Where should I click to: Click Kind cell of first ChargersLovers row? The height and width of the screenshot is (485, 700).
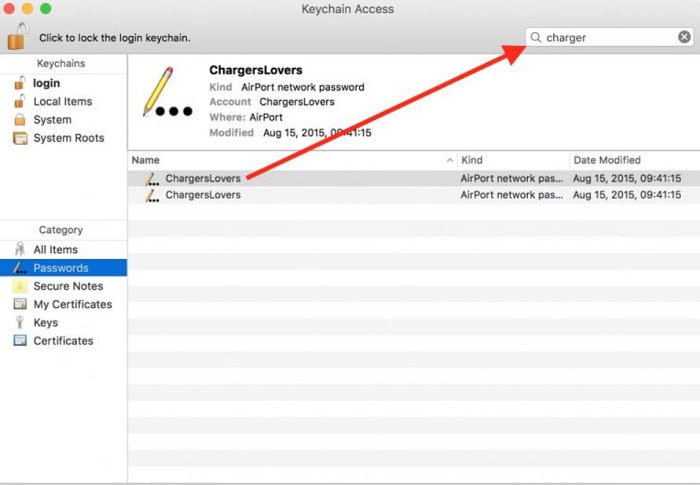(512, 178)
